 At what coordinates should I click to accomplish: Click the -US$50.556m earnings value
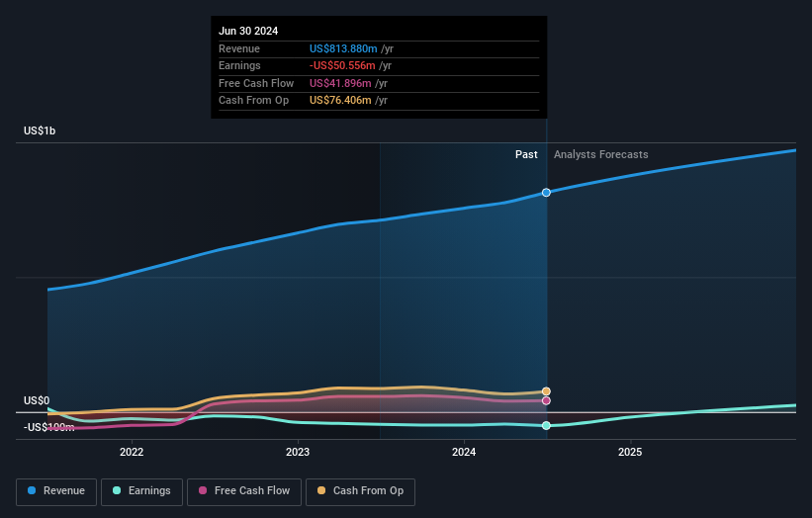click(x=342, y=65)
